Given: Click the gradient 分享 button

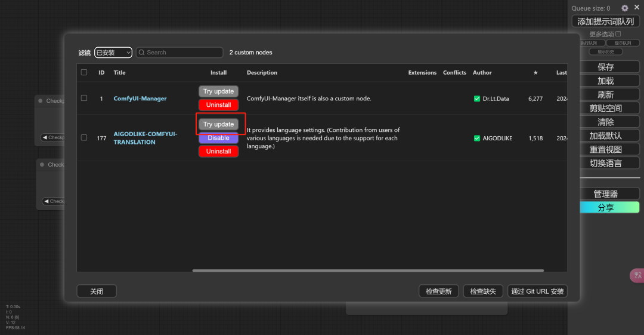Looking at the screenshot, I should 609,207.
